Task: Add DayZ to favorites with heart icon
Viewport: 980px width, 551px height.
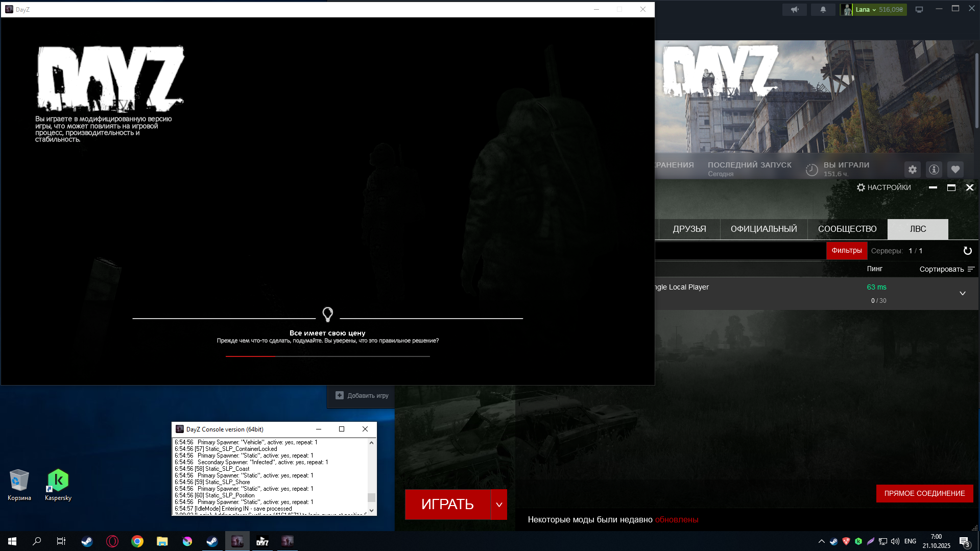Action: click(x=955, y=170)
